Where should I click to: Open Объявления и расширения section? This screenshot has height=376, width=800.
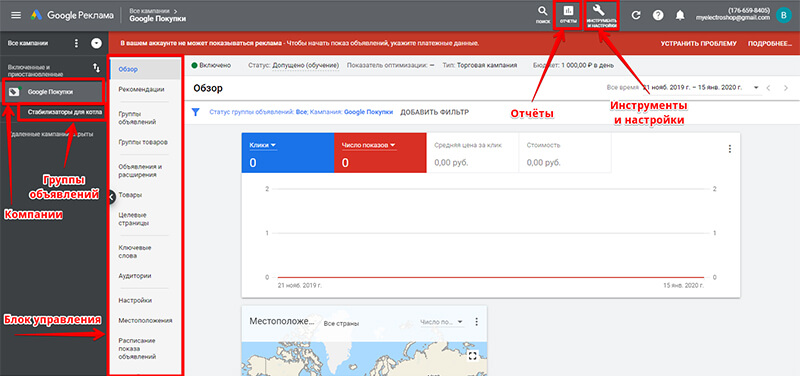coord(140,170)
